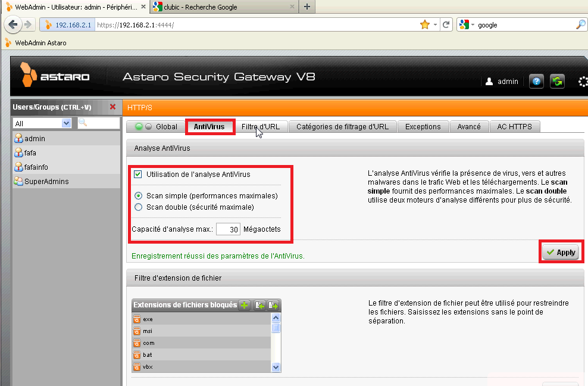This screenshot has height=386, width=588.
Task: Toggle the Utilisation de l'analyse AntiVirus checkbox
Action: tap(138, 174)
